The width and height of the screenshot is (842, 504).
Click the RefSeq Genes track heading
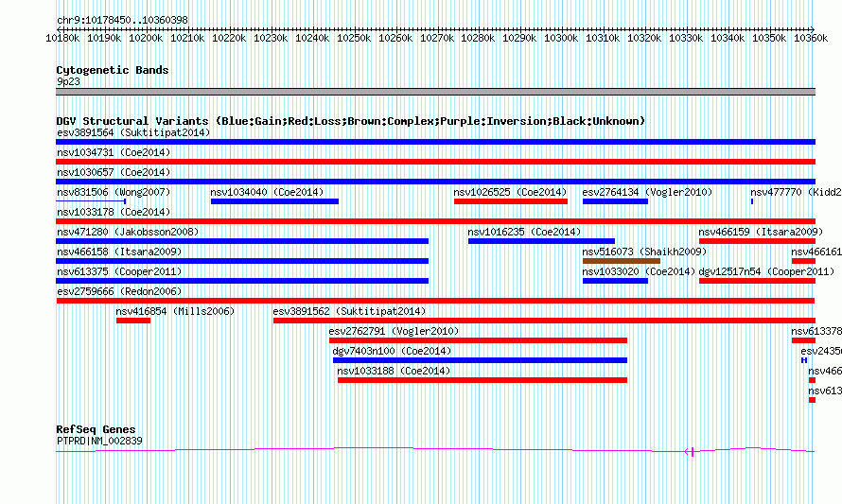(96, 429)
